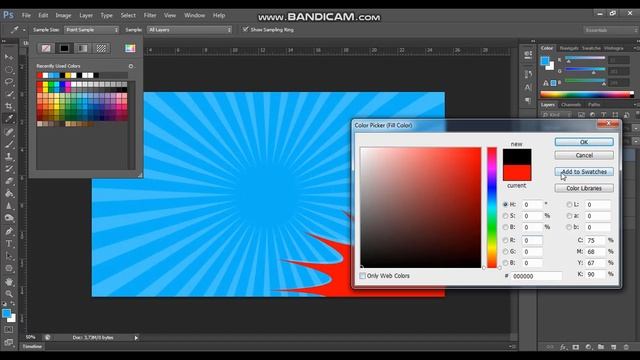
Task: Choose the Solid Color fill type
Action: click(x=64, y=48)
